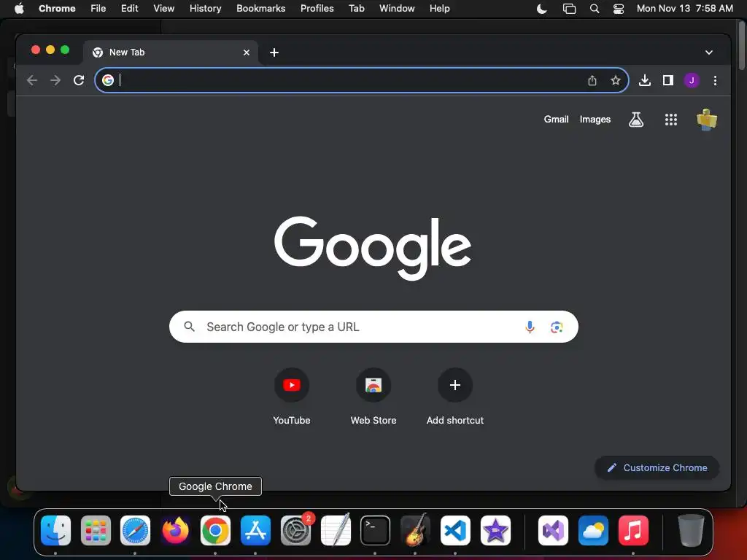This screenshot has width=747, height=560.
Task: Toggle Do Not Disturb moon icon
Action: [542, 9]
